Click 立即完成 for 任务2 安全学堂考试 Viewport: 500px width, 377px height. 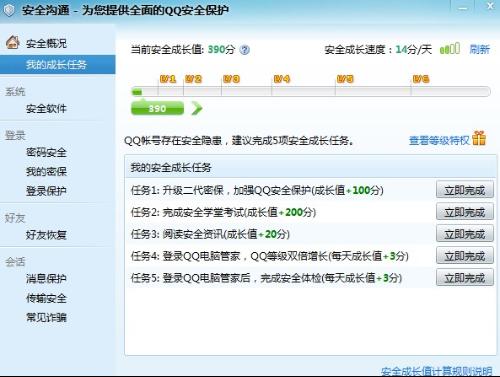[465, 212]
